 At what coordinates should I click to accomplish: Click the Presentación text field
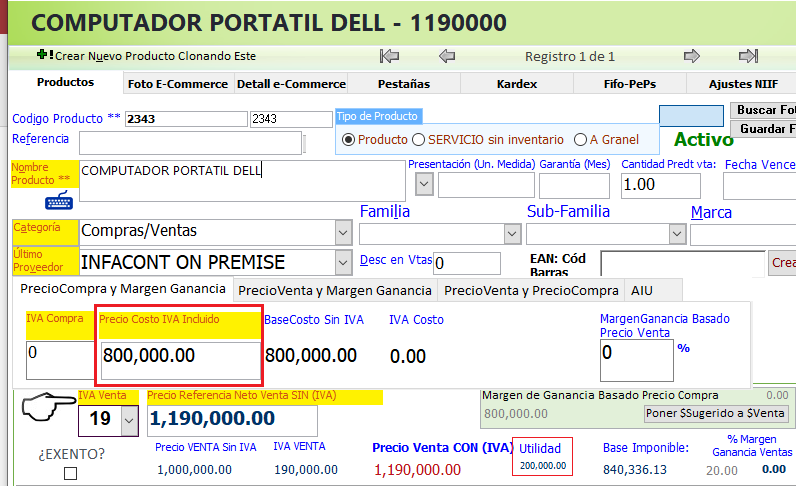pos(486,185)
